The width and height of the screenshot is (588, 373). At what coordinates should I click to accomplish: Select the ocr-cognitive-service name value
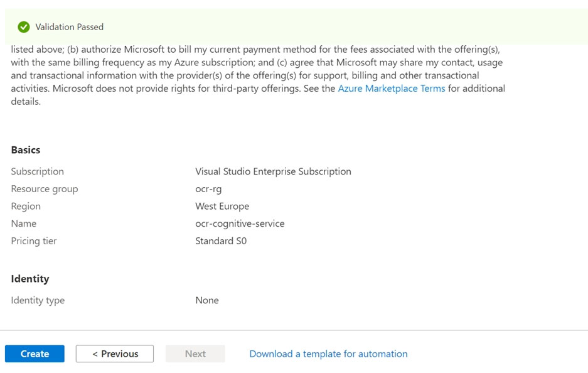click(240, 223)
